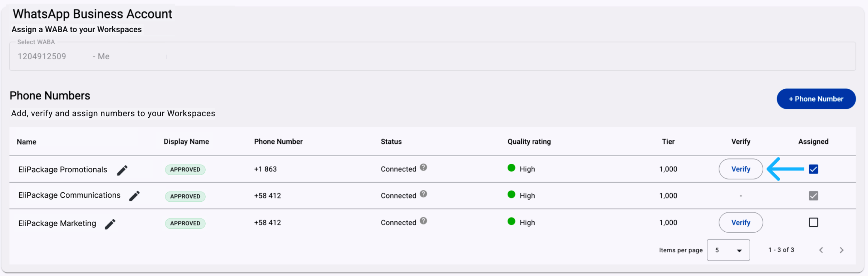Edit the EliPackage Communications name pencil icon
Viewport: 868px width, 276px height.
pos(134,196)
